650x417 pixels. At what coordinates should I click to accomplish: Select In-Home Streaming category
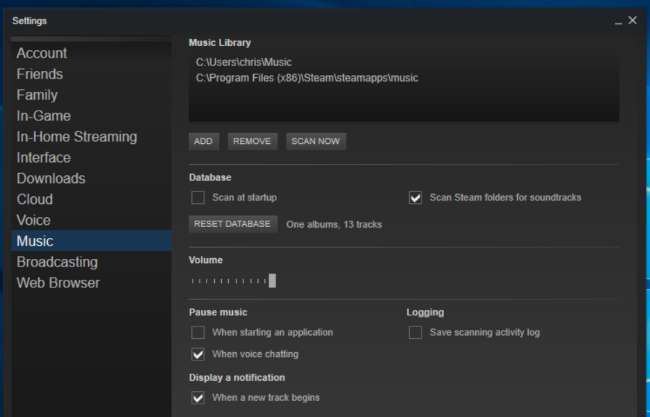pos(77,137)
